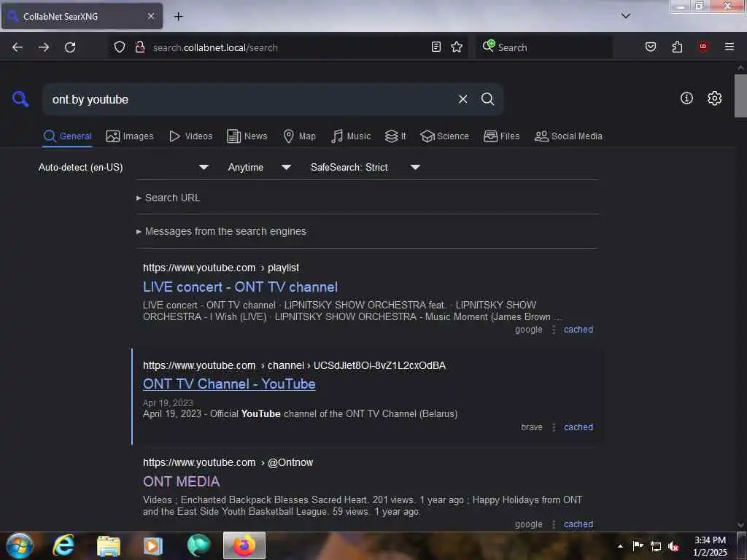This screenshot has width=747, height=560.
Task: Click the Firefox search bar
Action: coord(544,47)
